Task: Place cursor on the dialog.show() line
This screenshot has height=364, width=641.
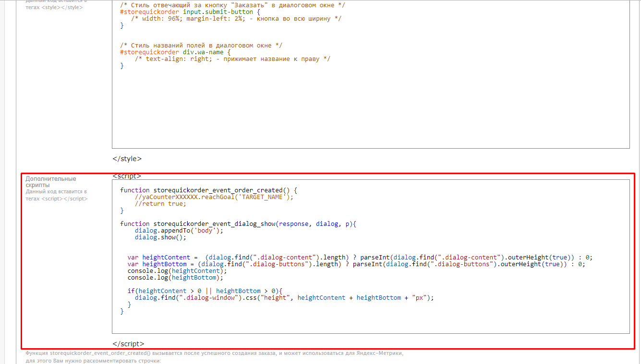Action: (160, 237)
